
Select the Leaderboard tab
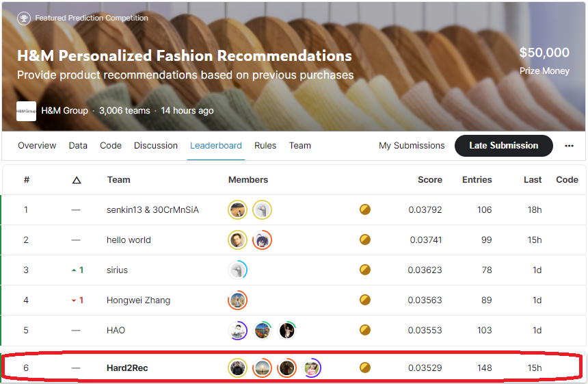(x=216, y=146)
